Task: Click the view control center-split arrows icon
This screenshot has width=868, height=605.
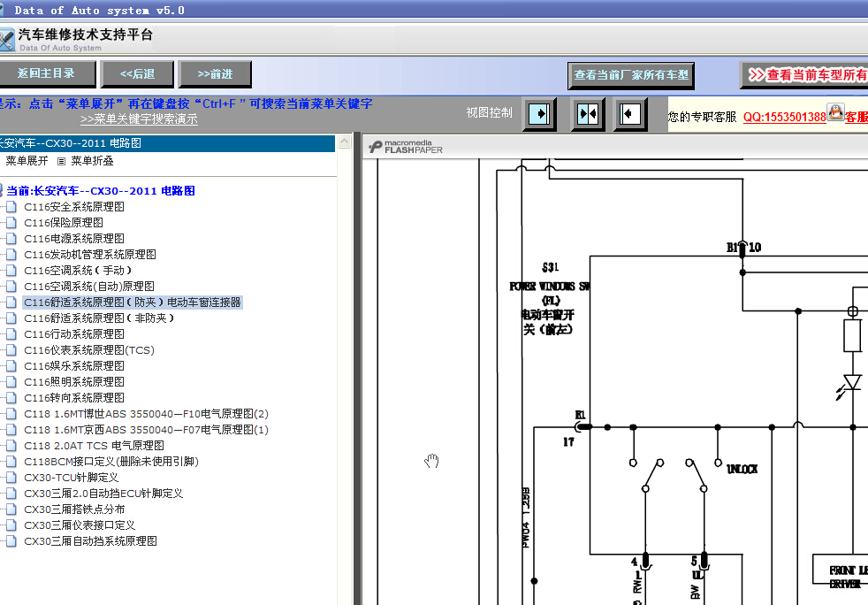Action: [x=587, y=115]
